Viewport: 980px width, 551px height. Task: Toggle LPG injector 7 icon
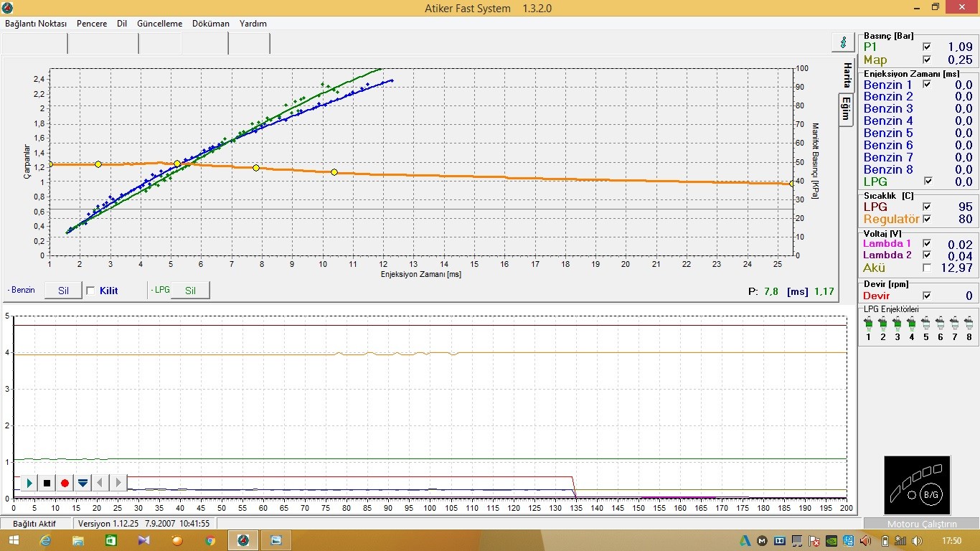click(x=954, y=324)
